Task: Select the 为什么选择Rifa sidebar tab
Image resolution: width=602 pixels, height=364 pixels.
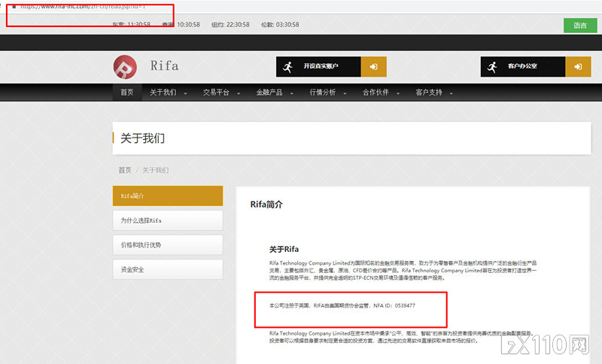Action: point(168,220)
